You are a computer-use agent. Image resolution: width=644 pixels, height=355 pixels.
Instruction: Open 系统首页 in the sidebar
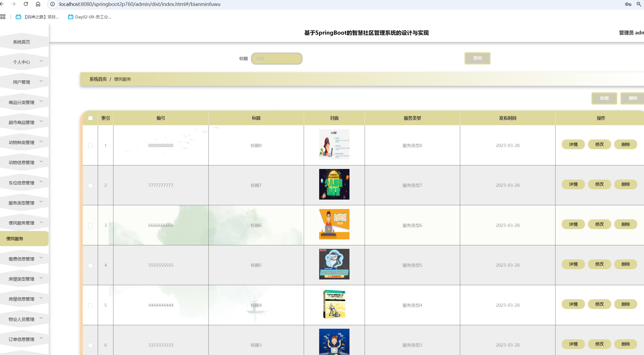point(22,42)
